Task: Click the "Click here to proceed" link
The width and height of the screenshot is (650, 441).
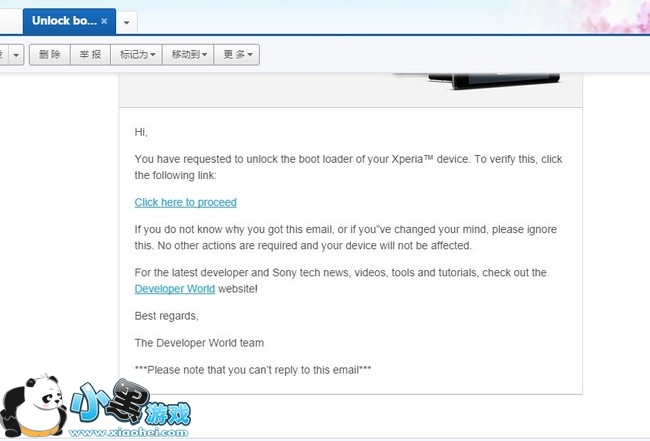Action: [185, 202]
